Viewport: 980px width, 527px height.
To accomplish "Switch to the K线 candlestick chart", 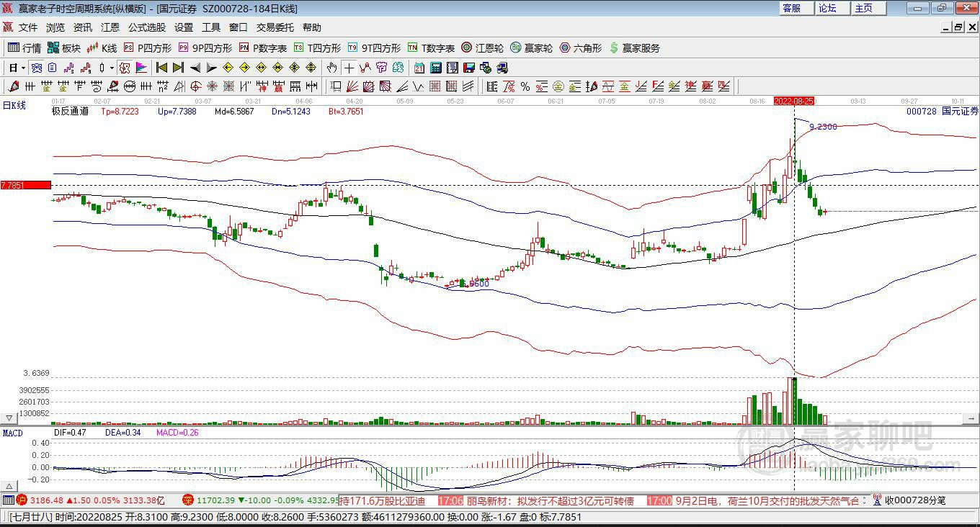I will click(x=102, y=48).
